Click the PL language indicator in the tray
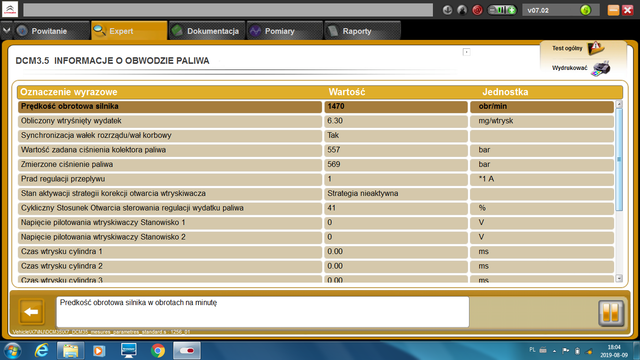 532,350
